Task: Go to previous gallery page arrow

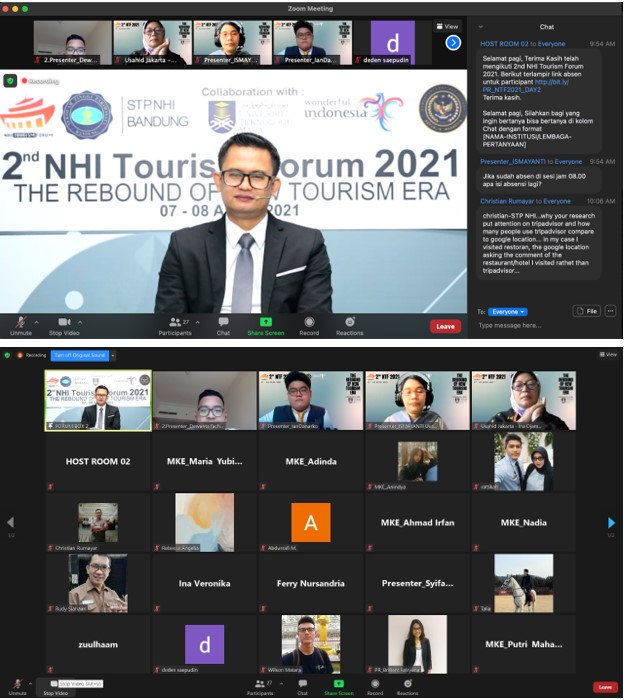Action: 11,522
